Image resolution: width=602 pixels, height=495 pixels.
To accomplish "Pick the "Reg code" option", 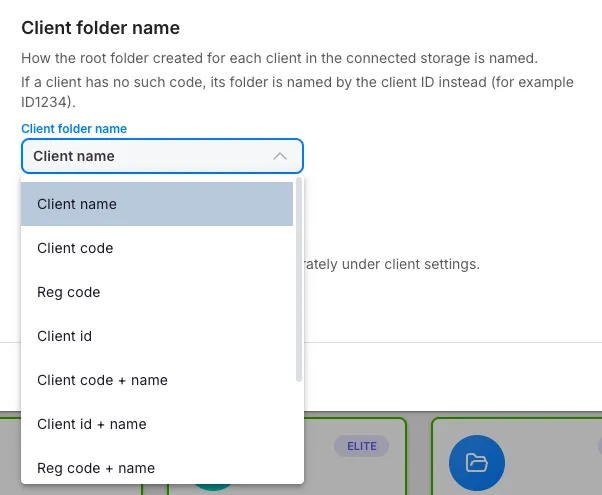I will (157, 292).
